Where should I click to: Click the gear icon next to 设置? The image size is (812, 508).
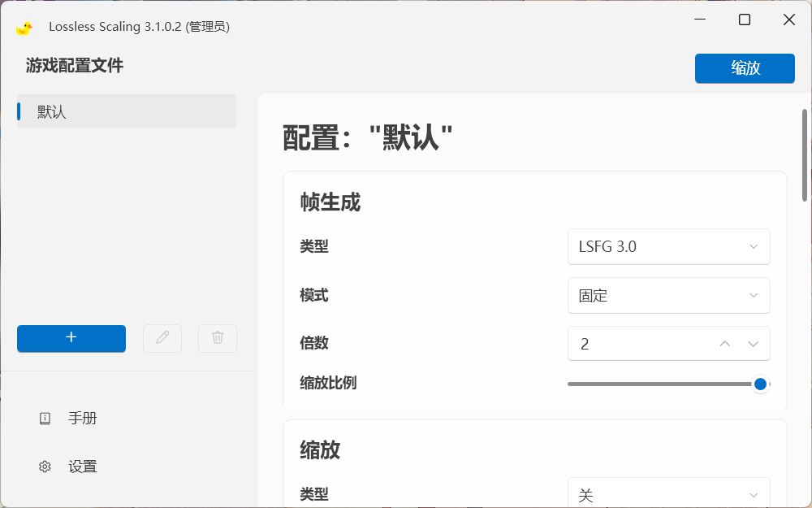[45, 467]
